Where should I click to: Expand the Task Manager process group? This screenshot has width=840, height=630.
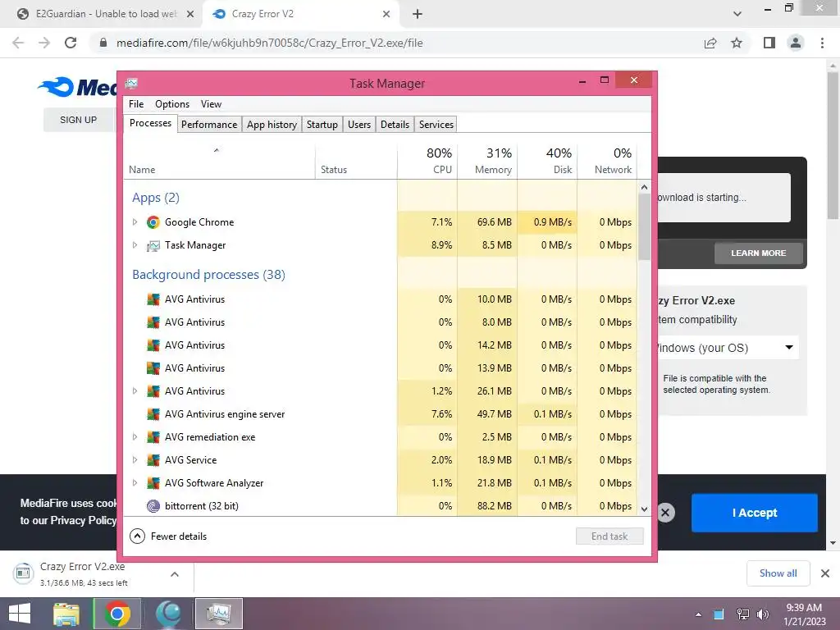click(x=135, y=244)
